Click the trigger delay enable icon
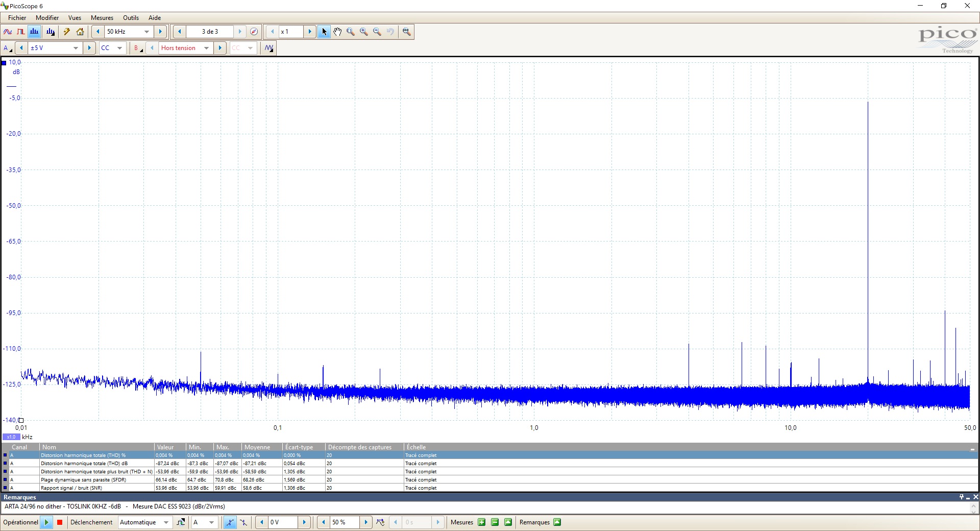This screenshot has height=531, width=980. click(x=380, y=522)
